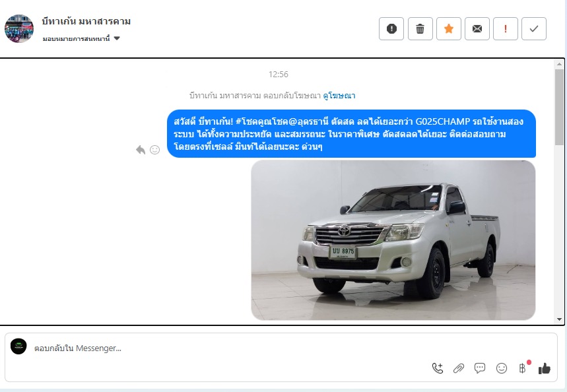
Task: Click the reply arrow beside the message
Action: coord(141,150)
